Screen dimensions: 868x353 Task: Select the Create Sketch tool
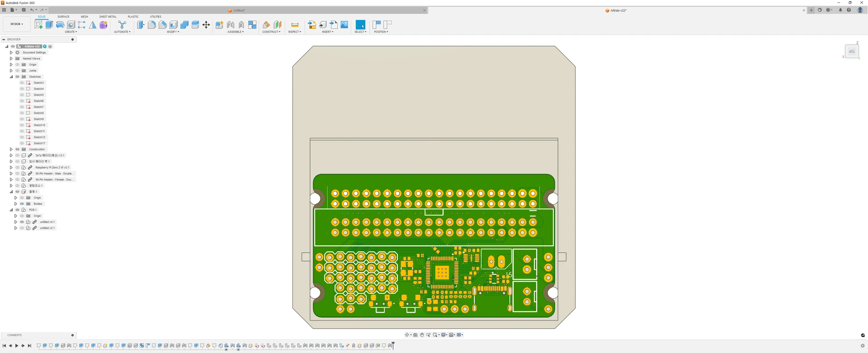pos(39,25)
